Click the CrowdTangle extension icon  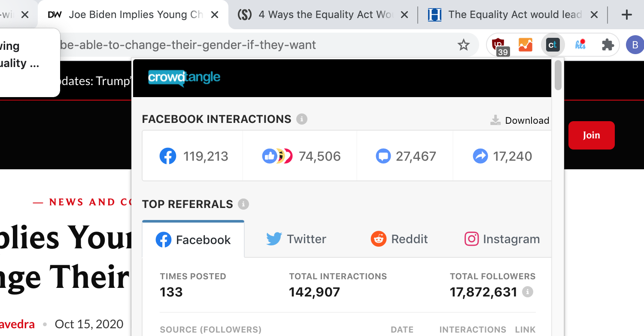(x=553, y=45)
